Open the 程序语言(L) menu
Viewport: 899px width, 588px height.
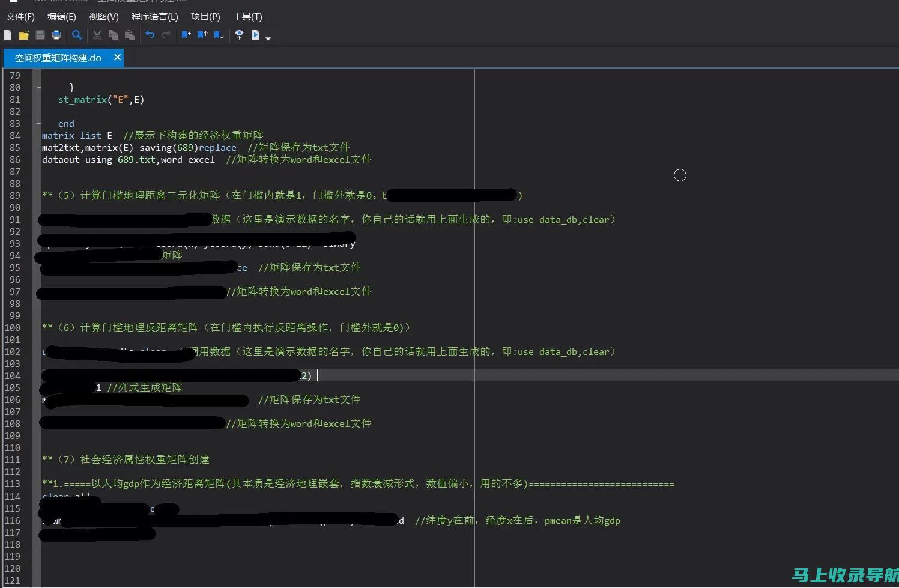tap(154, 16)
